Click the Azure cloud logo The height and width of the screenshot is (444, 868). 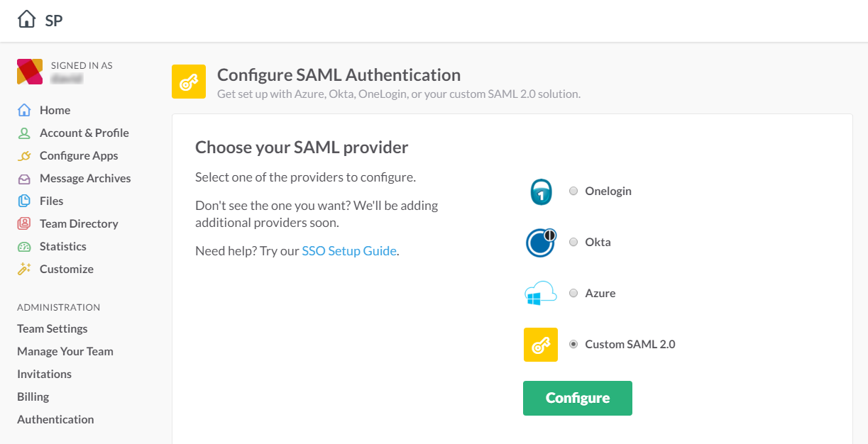coord(541,294)
